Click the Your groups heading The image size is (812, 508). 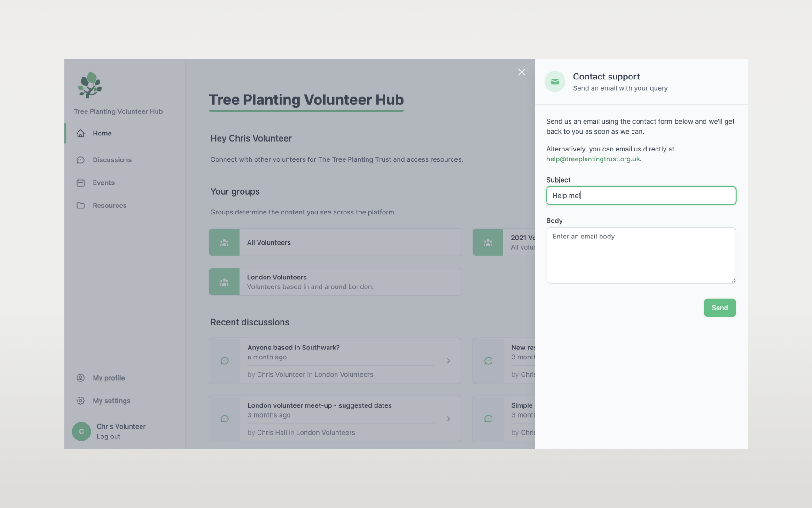[235, 191]
